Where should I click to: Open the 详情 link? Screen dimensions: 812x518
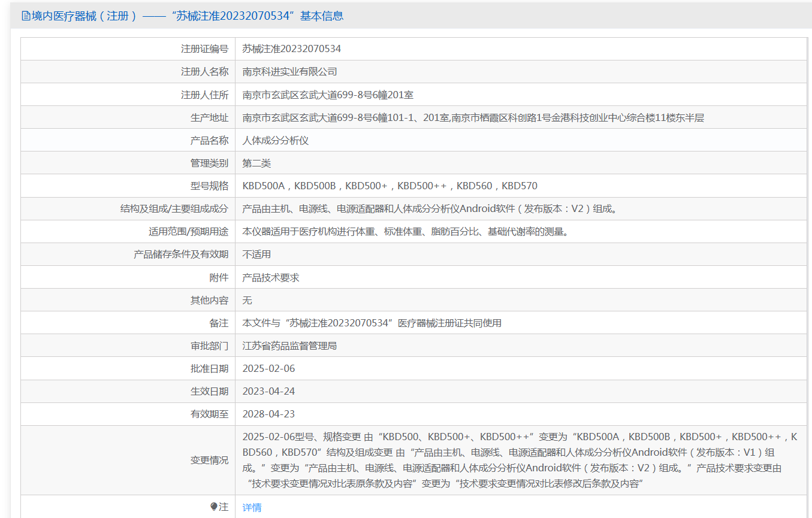[x=252, y=507]
